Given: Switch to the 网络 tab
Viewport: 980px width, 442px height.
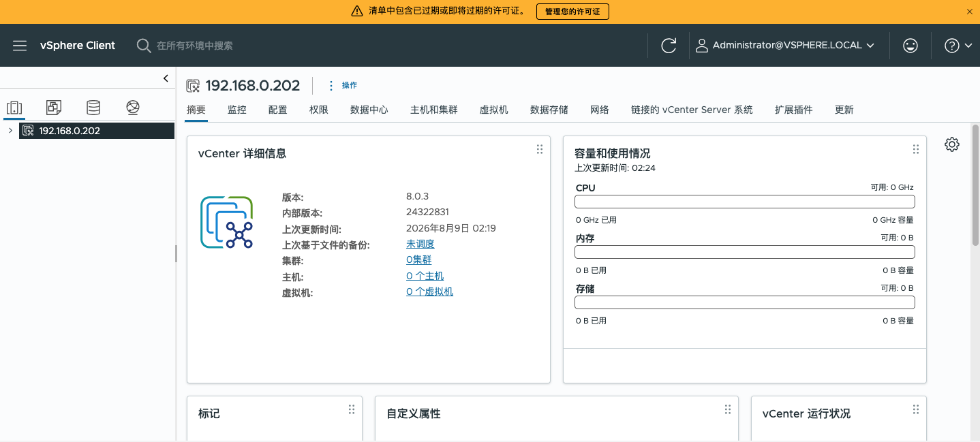Looking at the screenshot, I should tap(600, 110).
